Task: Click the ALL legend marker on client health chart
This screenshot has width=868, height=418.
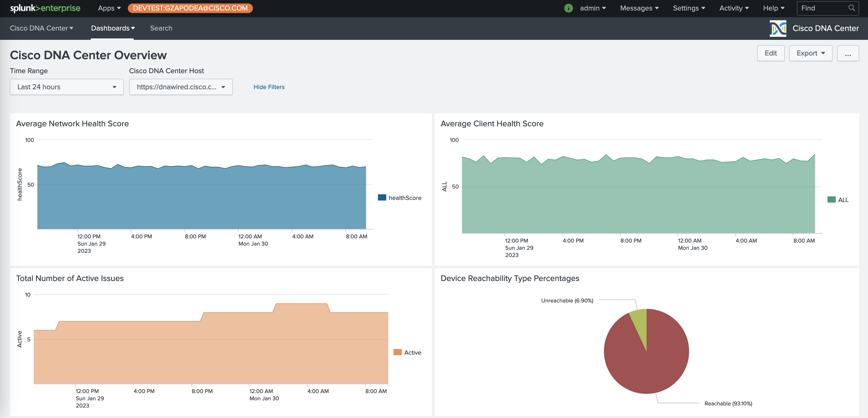Action: pos(832,199)
